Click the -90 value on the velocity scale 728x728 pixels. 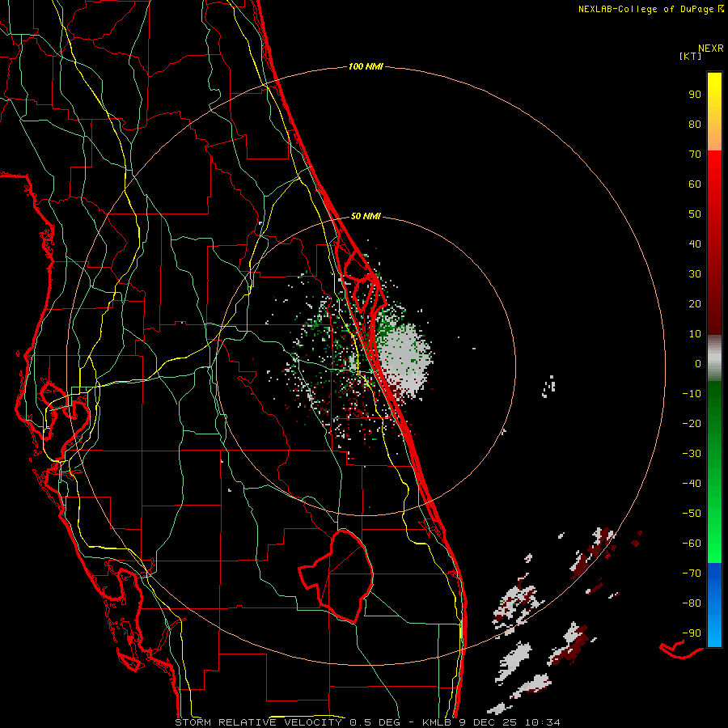pyautogui.click(x=692, y=633)
